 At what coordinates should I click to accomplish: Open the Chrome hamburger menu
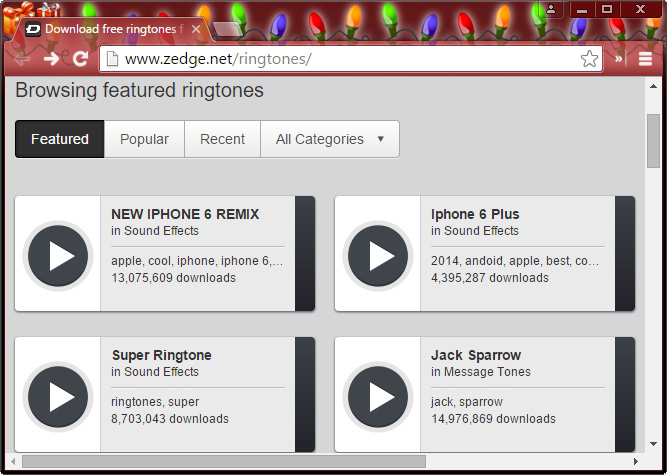[645, 59]
